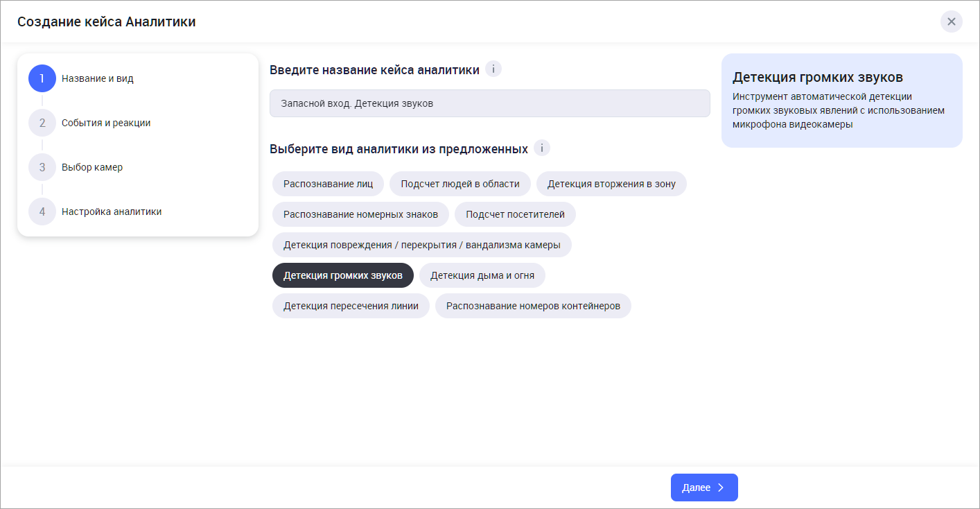
Task: Click step 1 circle in wizard
Action: click(42, 78)
